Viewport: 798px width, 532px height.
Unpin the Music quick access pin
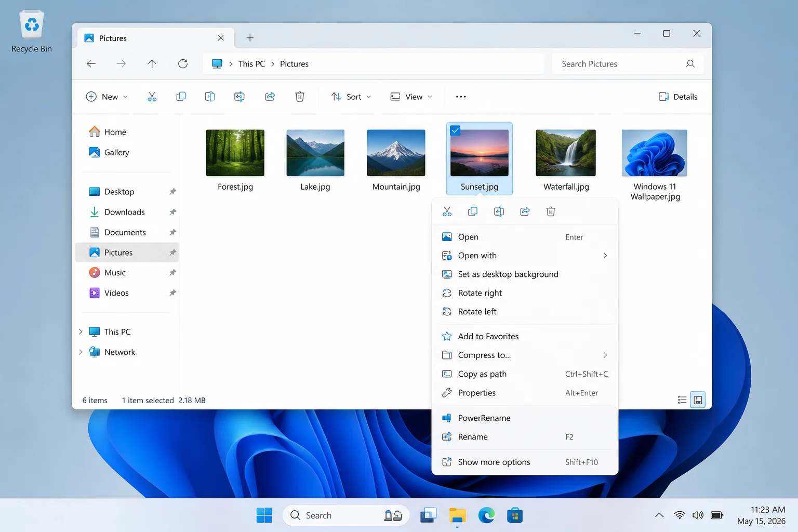172,273
